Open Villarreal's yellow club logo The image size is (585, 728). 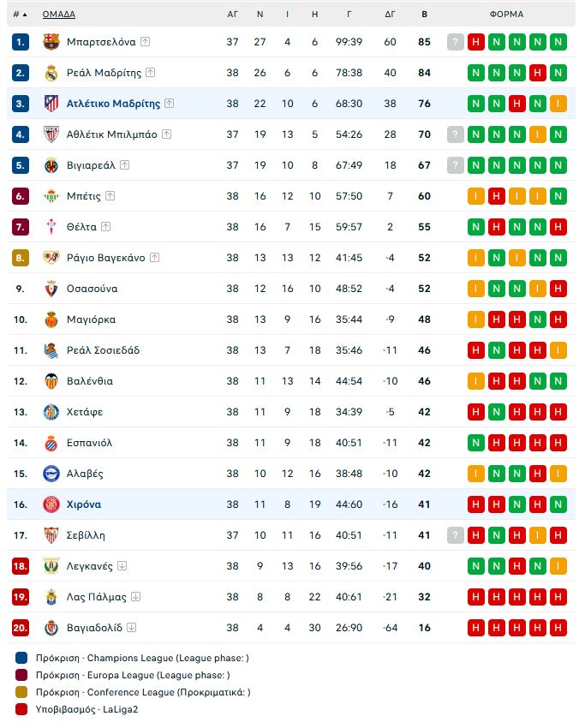(51, 165)
